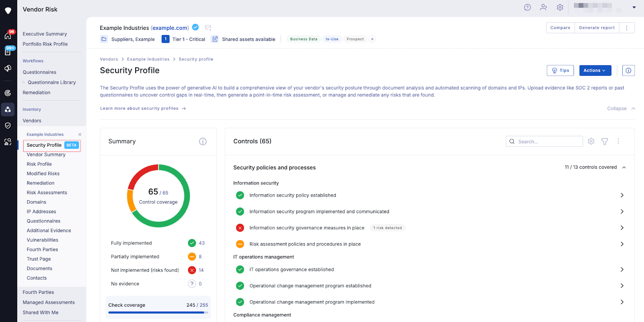Click the 1 risk detected badge
This screenshot has height=322, width=644.
(387, 228)
